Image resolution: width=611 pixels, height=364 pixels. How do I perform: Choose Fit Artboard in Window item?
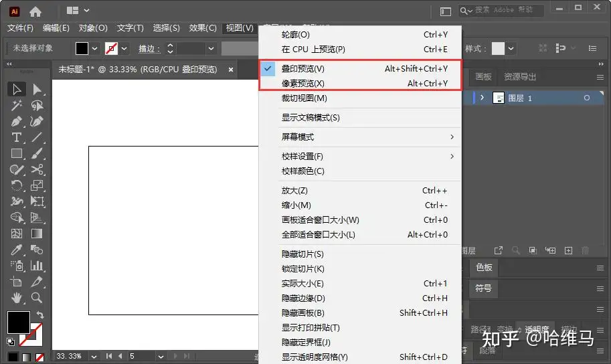pyautogui.click(x=359, y=219)
